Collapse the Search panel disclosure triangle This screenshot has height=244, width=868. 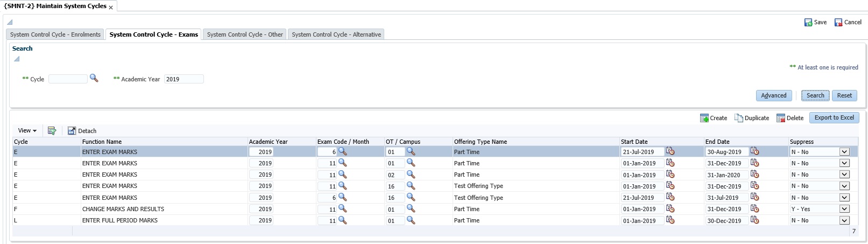click(x=17, y=59)
